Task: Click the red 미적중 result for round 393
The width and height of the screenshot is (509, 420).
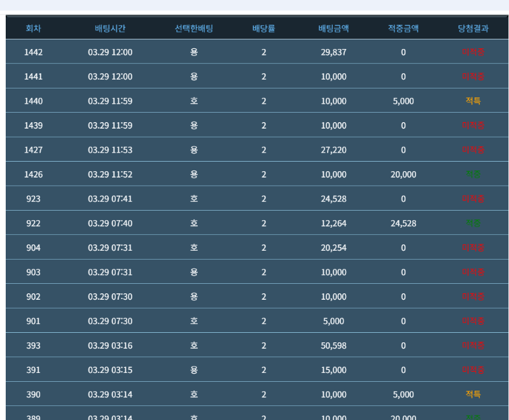Action: click(473, 346)
